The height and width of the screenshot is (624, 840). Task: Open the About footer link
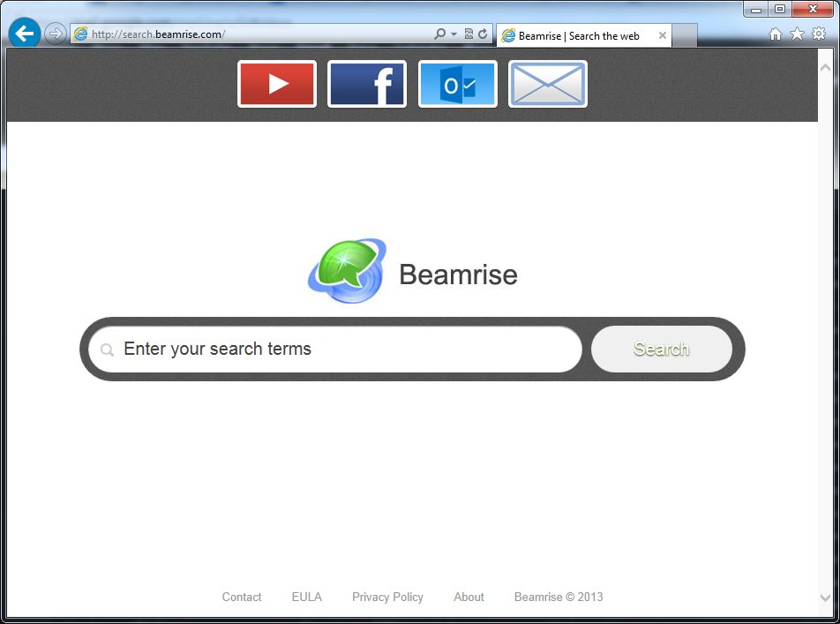tap(469, 597)
